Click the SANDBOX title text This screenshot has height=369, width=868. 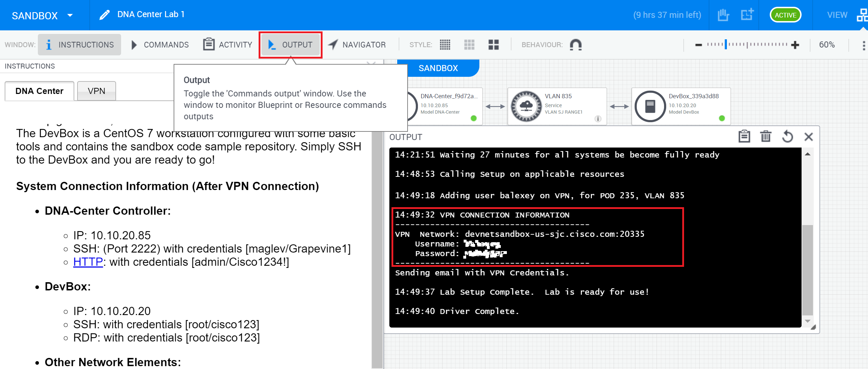pos(35,16)
